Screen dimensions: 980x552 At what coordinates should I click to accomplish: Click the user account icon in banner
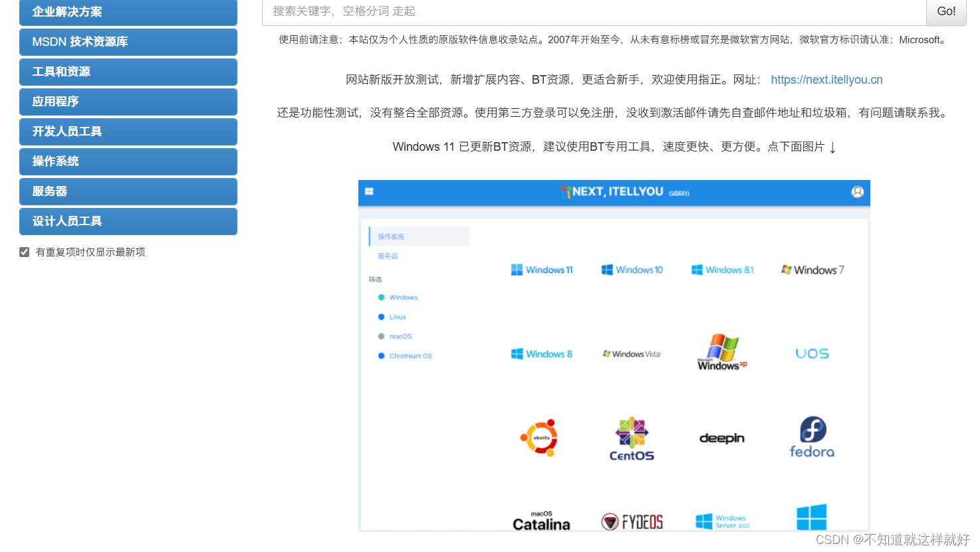pyautogui.click(x=858, y=192)
